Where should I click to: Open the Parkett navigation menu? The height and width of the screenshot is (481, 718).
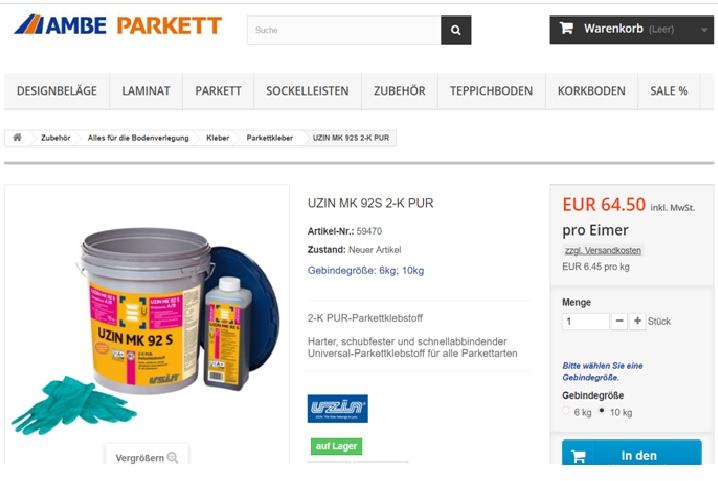point(218,91)
